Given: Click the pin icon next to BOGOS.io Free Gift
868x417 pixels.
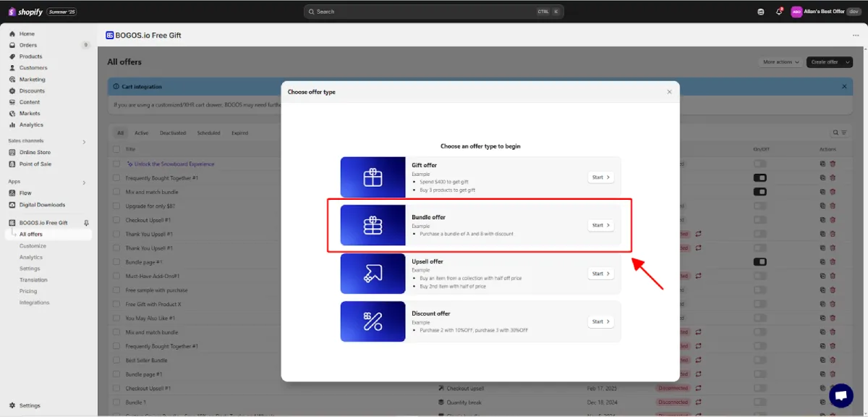Looking at the screenshot, I should 86,222.
